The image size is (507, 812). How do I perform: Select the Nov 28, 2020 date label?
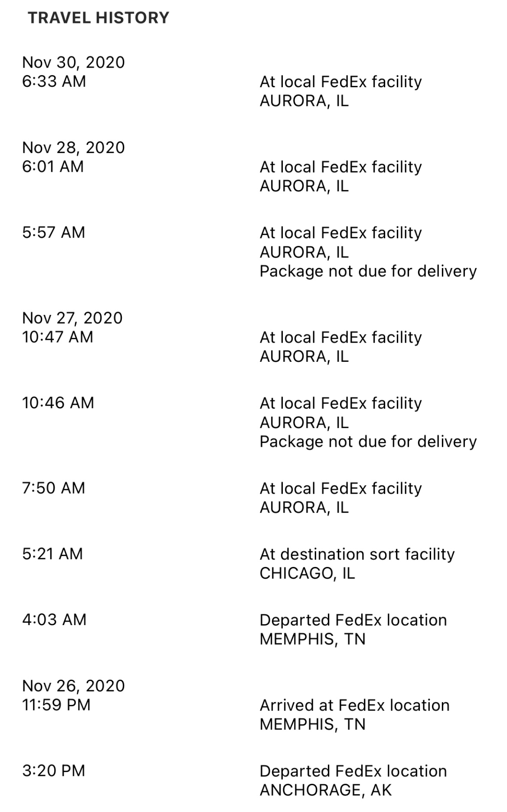[x=73, y=147]
